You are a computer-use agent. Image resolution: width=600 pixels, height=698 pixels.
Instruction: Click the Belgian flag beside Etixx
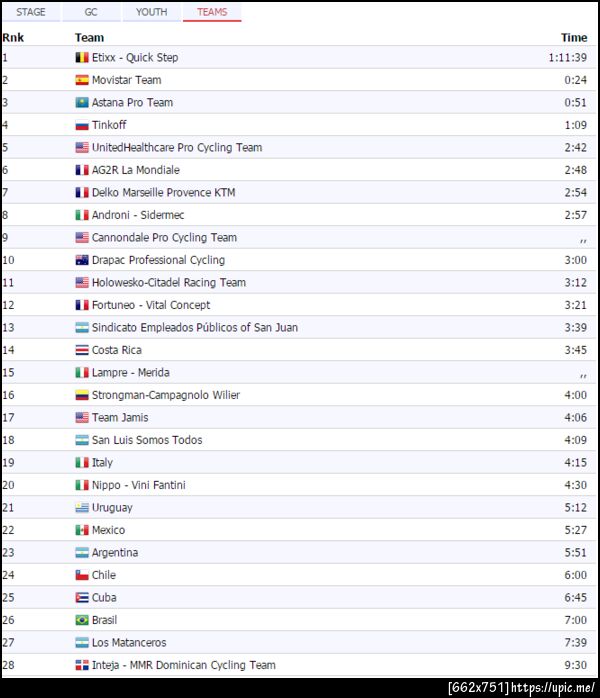82,58
